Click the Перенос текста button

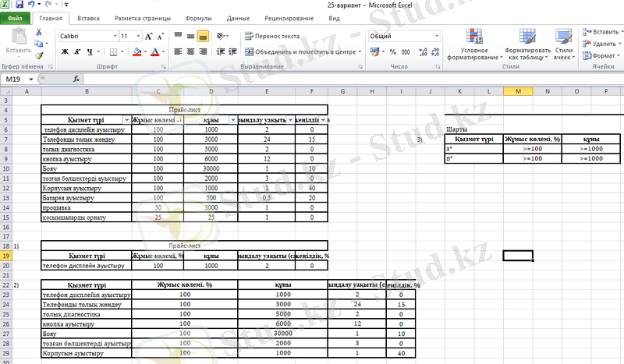pos(272,36)
